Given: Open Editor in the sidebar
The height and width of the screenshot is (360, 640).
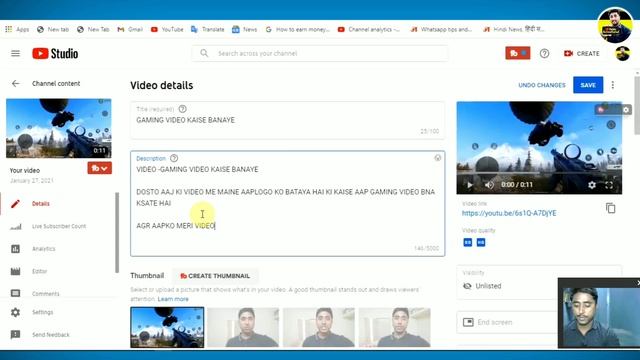Looking at the screenshot, I should pos(40,271).
